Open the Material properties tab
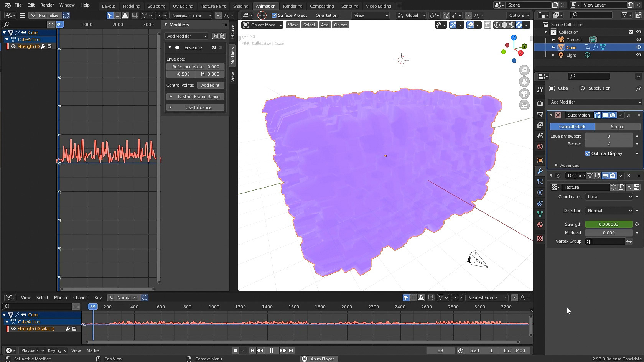The height and width of the screenshot is (362, 644). (x=540, y=225)
